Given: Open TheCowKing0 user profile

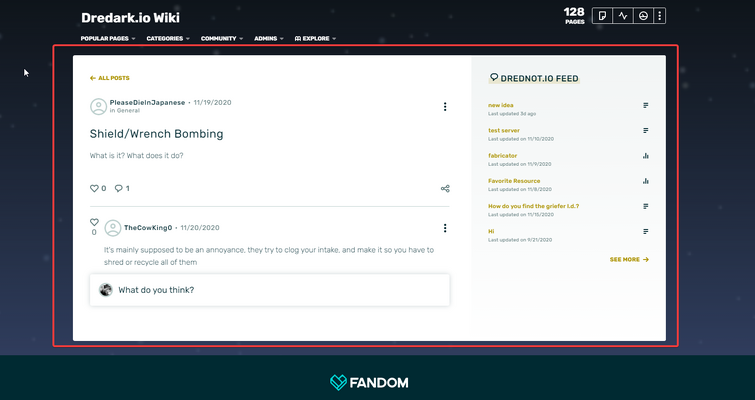Looking at the screenshot, I should tap(148, 228).
